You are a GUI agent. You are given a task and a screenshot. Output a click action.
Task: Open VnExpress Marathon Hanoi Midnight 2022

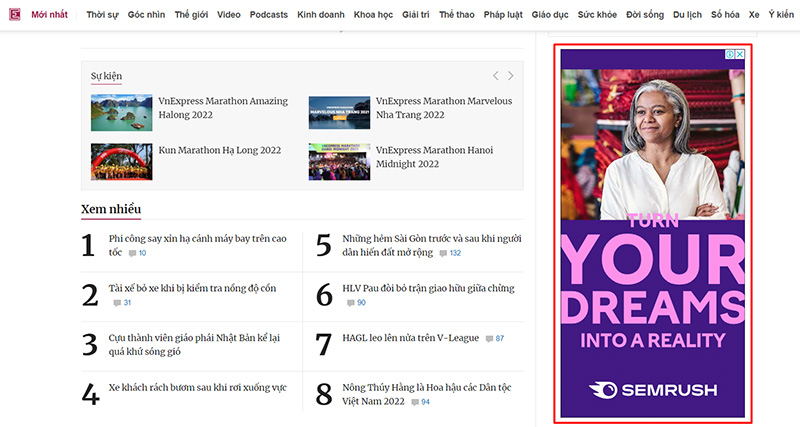coord(434,157)
